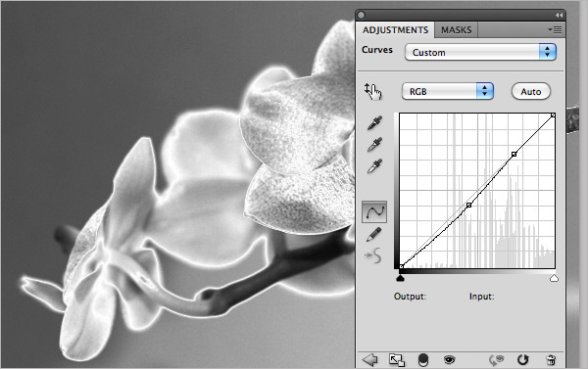Click the smooth curve values icon

373,255
